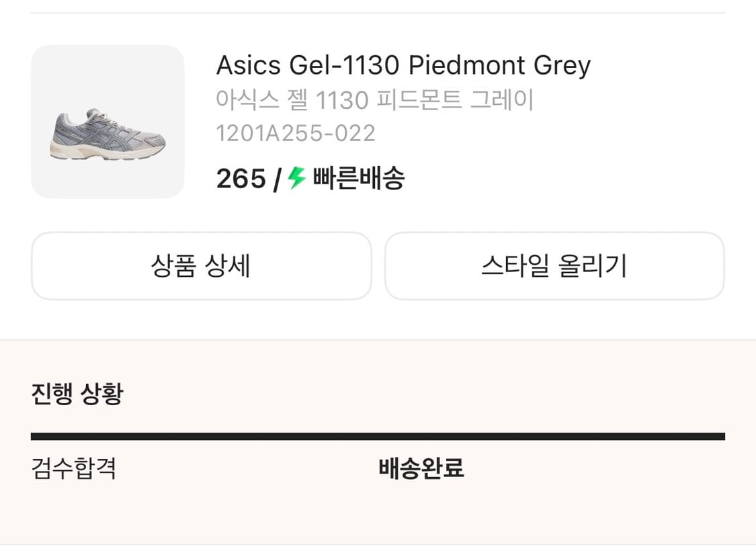Viewport: 756px width, 555px height.
Task: Select the product title Asics Gel-1130 Piedmont Grey
Action: click(x=403, y=65)
